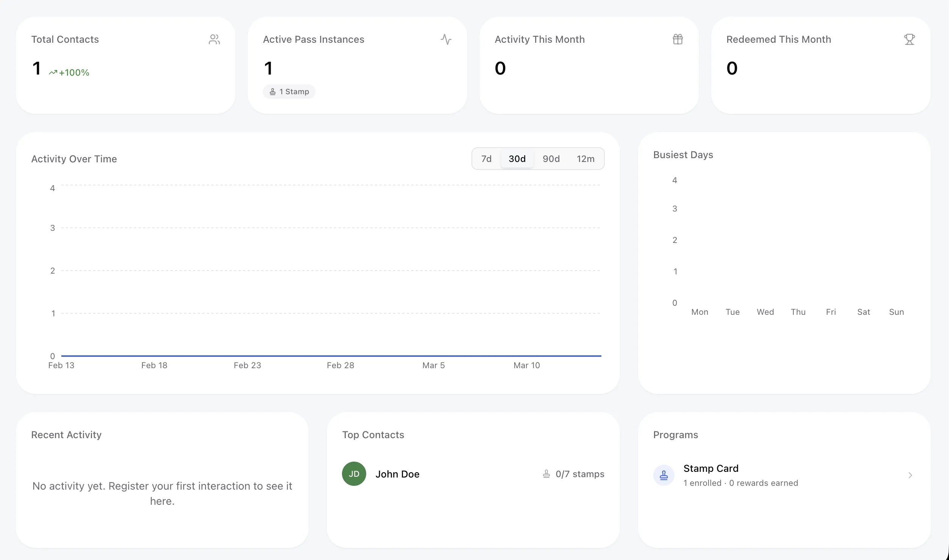Click the stamp icon inside the 1 Stamp badge
Image resolution: width=949 pixels, height=560 pixels.
pos(273,91)
